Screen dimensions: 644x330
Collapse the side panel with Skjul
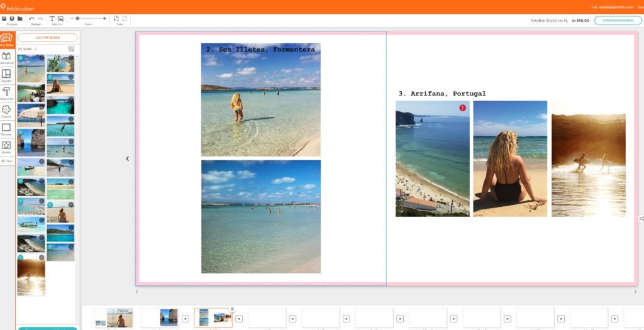tap(7, 161)
